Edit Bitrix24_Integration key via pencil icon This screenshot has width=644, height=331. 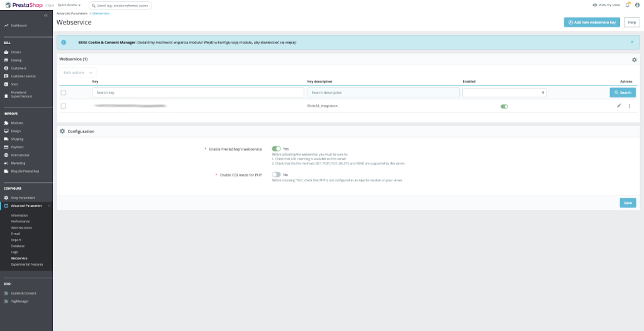point(619,106)
